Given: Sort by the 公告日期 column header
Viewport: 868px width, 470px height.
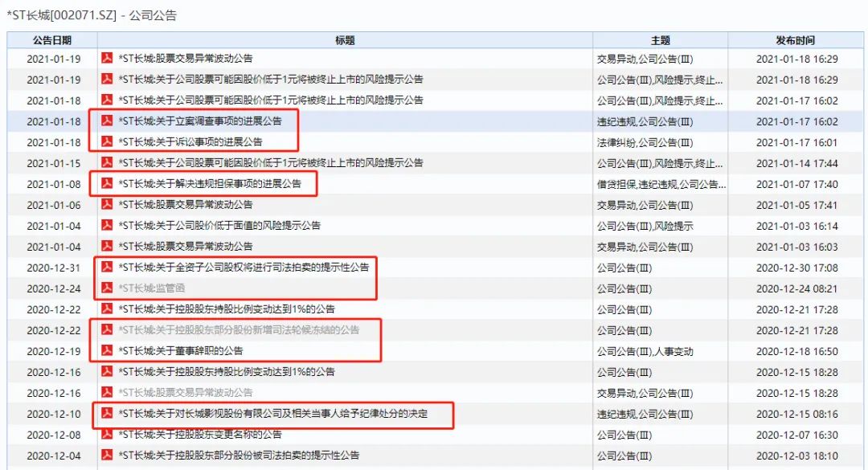Looking at the screenshot, I should click(x=52, y=40).
